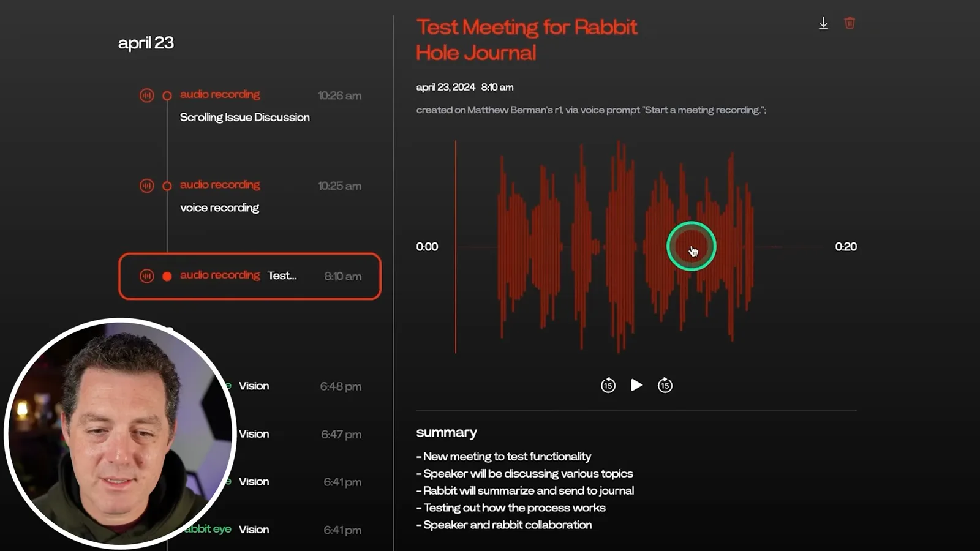
Task: Click the waveform playhead line at the start
Action: tap(455, 247)
